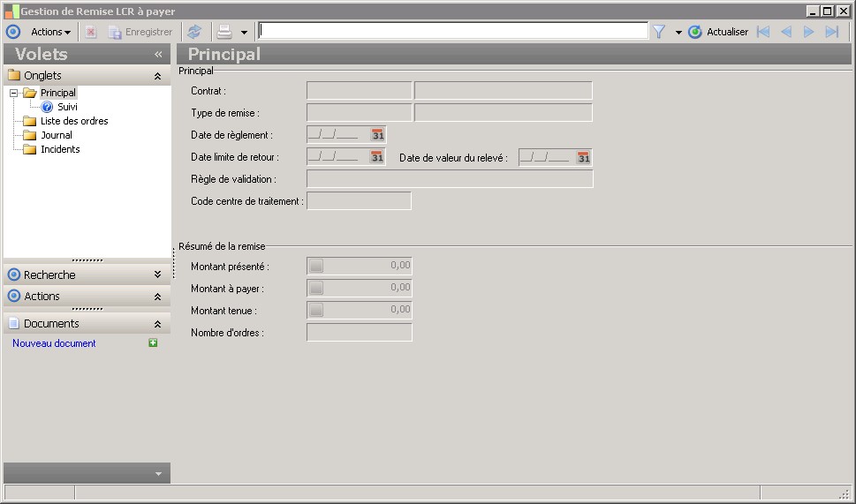Viewport: 856px width, 504px height.
Task: Click the Incidents folder icon
Action: point(29,149)
